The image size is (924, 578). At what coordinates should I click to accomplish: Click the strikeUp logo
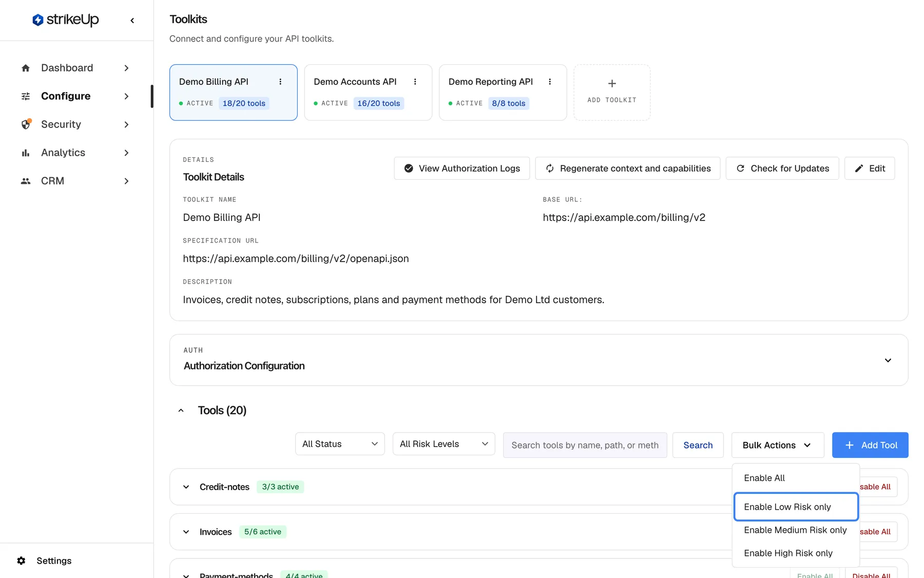click(x=66, y=20)
